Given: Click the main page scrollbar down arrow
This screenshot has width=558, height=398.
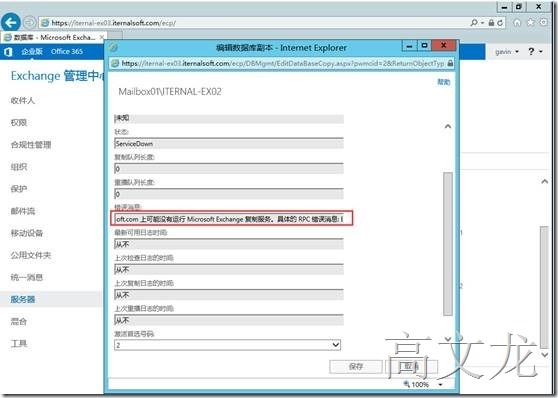Looking at the screenshot, I should [544, 355].
